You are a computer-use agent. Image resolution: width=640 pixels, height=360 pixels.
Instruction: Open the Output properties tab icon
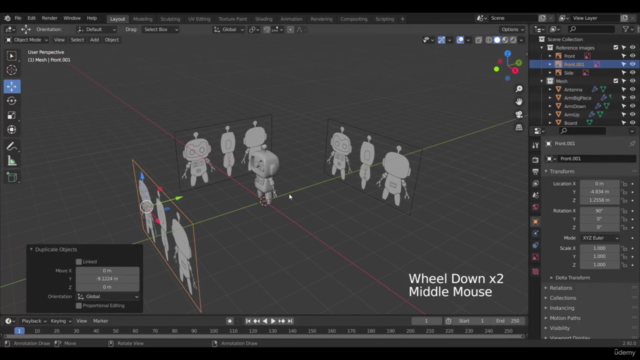tap(536, 172)
